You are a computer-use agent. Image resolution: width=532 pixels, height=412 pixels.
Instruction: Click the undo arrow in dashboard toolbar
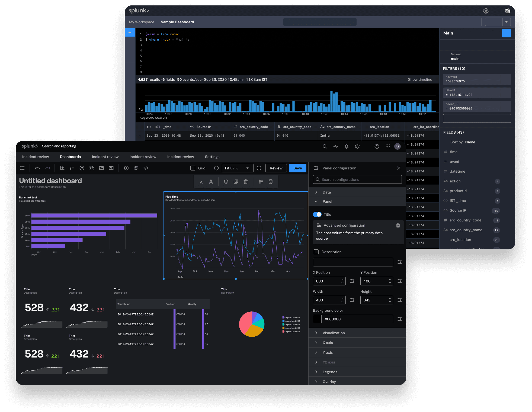(x=37, y=168)
